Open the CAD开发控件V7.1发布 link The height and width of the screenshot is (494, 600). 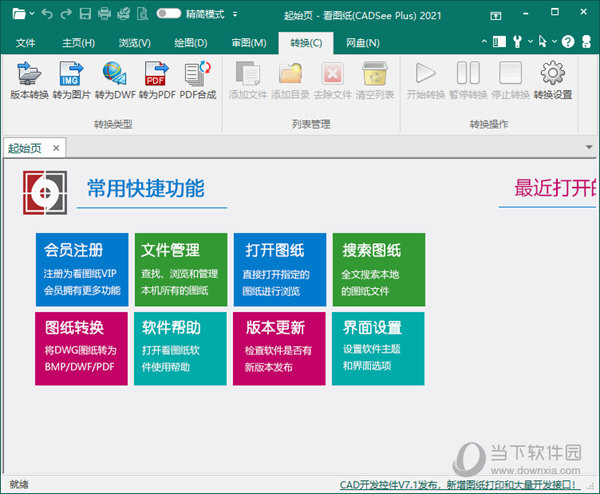[458, 485]
